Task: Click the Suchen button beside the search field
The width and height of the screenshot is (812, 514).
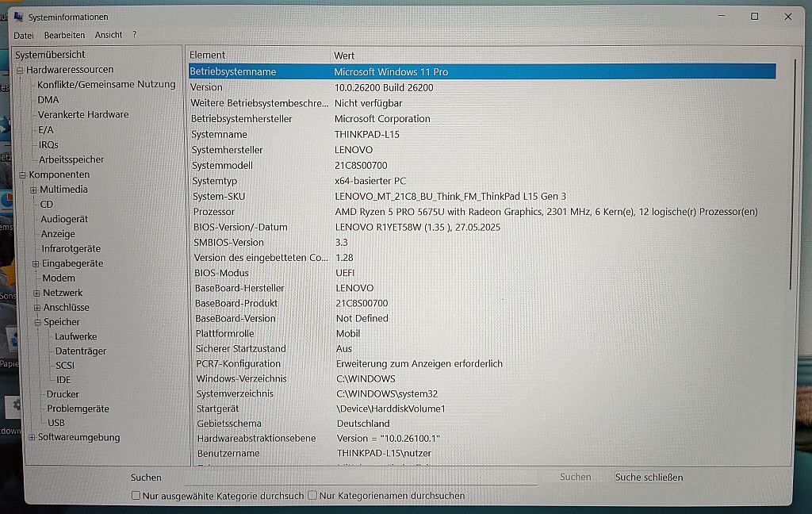Action: point(575,478)
